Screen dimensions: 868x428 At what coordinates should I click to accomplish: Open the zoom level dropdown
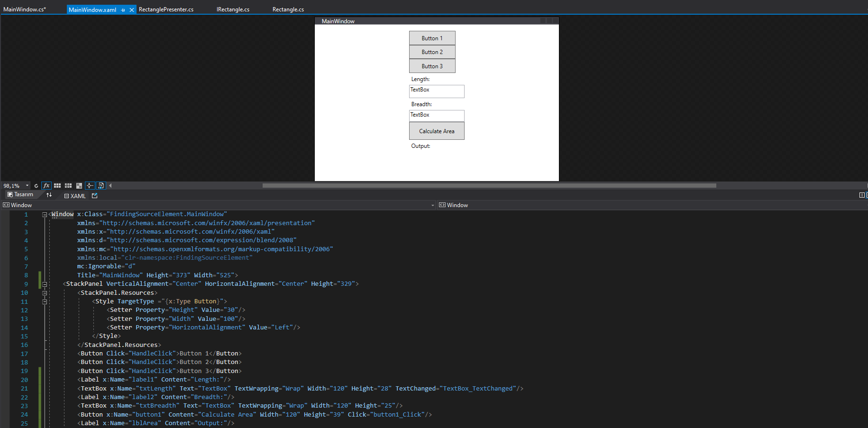[x=27, y=186]
